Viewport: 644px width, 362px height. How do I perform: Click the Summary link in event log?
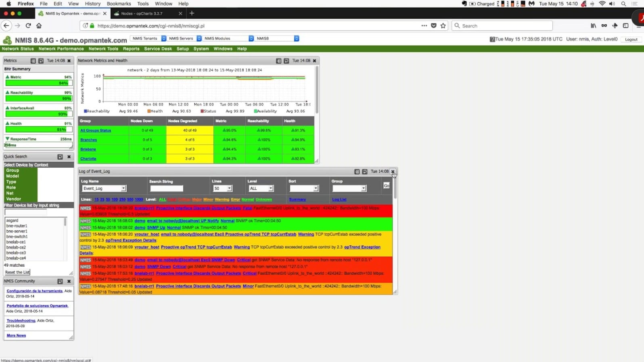(297, 200)
